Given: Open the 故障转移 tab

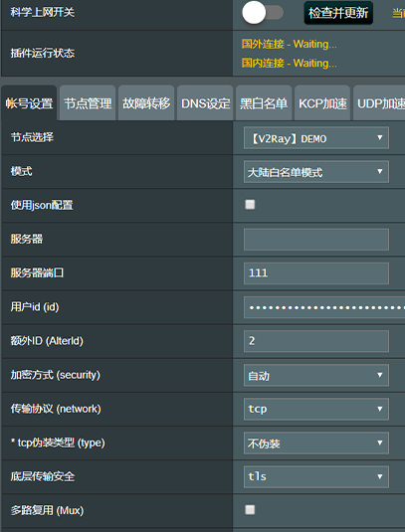Looking at the screenshot, I should pyautogui.click(x=146, y=103).
